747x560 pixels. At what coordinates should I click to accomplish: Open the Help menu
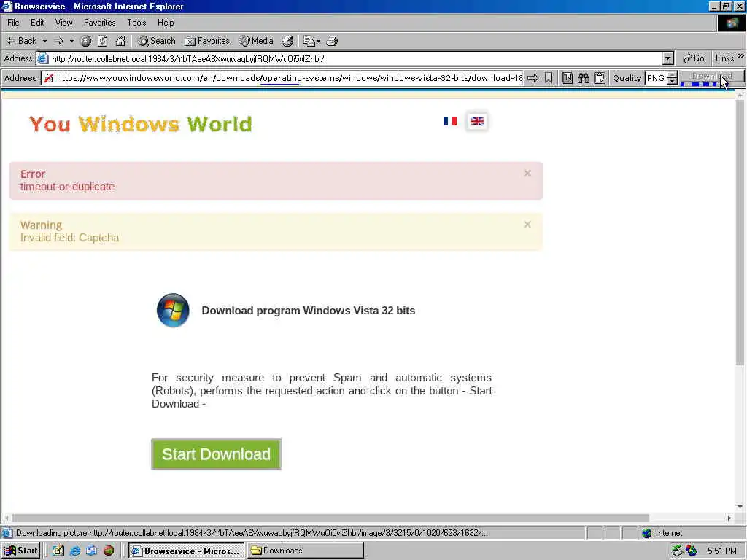click(166, 23)
